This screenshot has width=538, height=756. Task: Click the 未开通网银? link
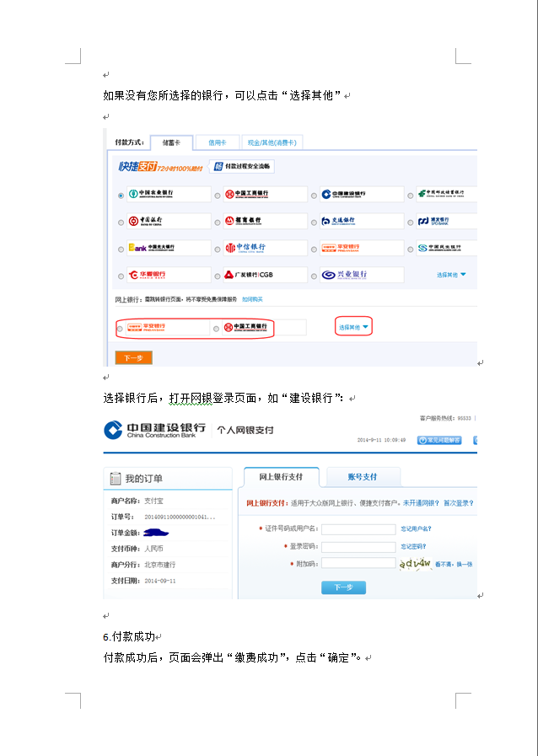pyautogui.click(x=421, y=503)
